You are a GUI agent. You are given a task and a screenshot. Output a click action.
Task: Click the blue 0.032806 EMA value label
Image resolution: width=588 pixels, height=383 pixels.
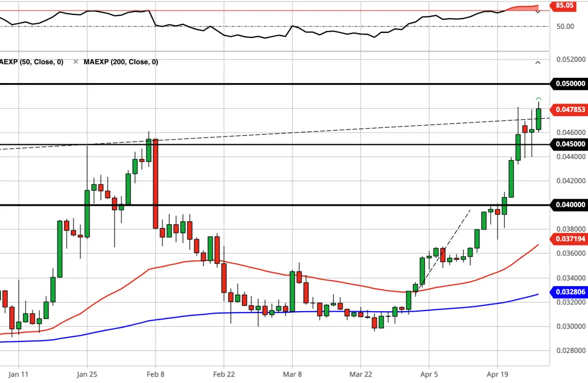point(569,292)
